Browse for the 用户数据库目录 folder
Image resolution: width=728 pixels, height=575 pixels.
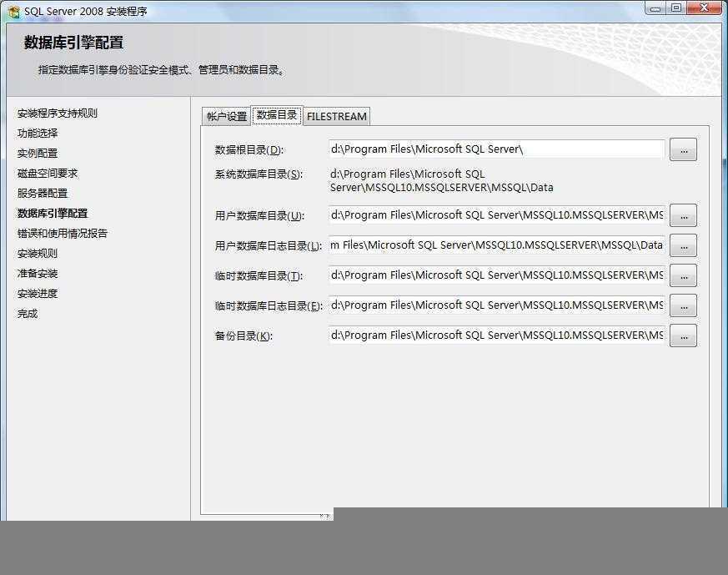[x=683, y=215]
